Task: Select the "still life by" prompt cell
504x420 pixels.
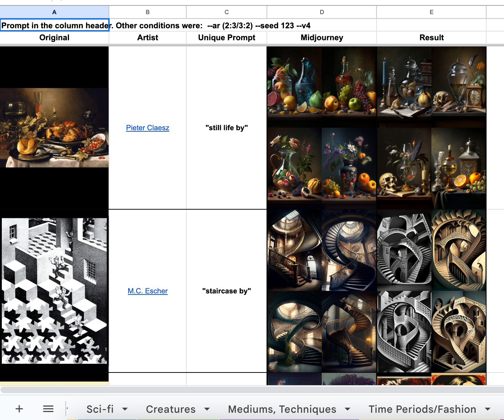Action: 227,128
